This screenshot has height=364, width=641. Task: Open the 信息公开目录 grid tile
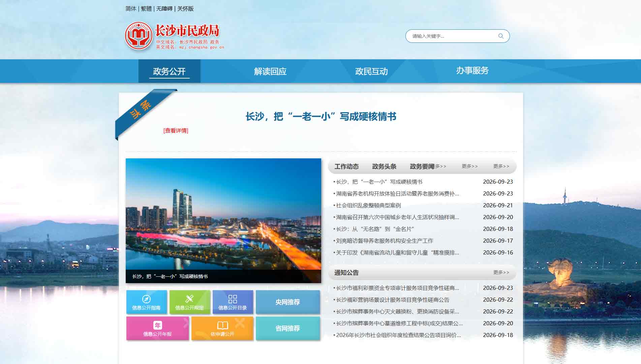pos(233,302)
